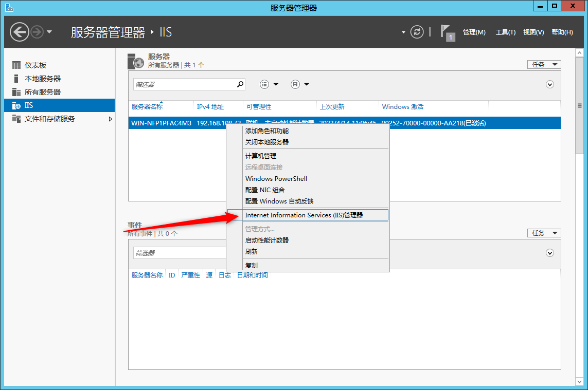Screen dimensions: 588x390
Task: Click the Server Manager title bar app icon
Action: pos(9,7)
